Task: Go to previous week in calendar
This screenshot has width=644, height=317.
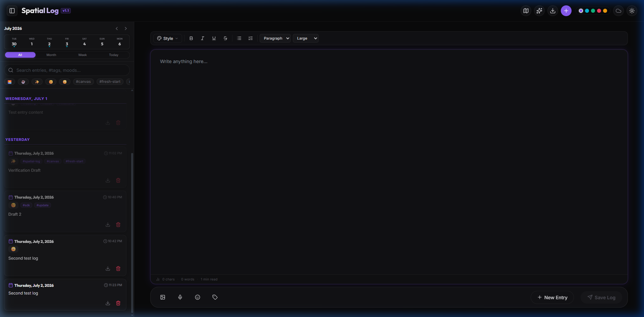Action: 117,29
